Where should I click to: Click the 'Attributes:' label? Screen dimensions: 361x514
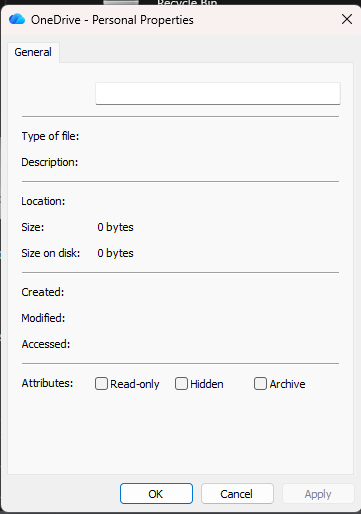tap(47, 383)
